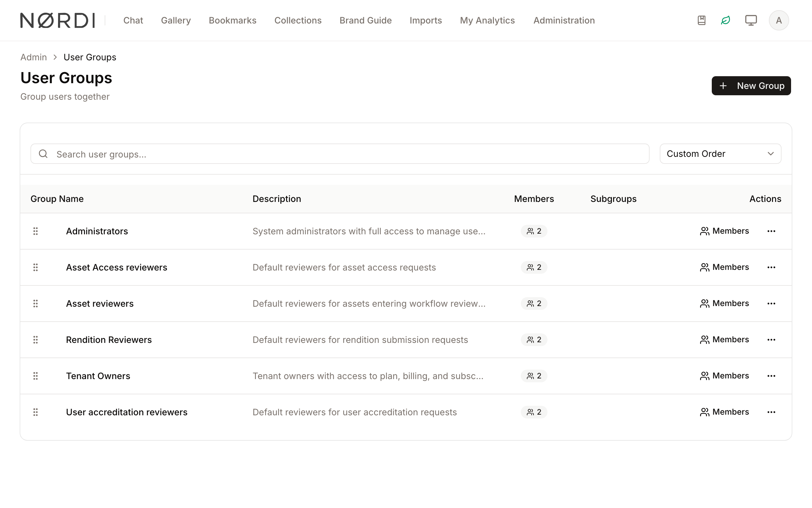Screen dimensions: 812x508
Task: Select the Rendition Reviewers group name
Action: [109, 340]
